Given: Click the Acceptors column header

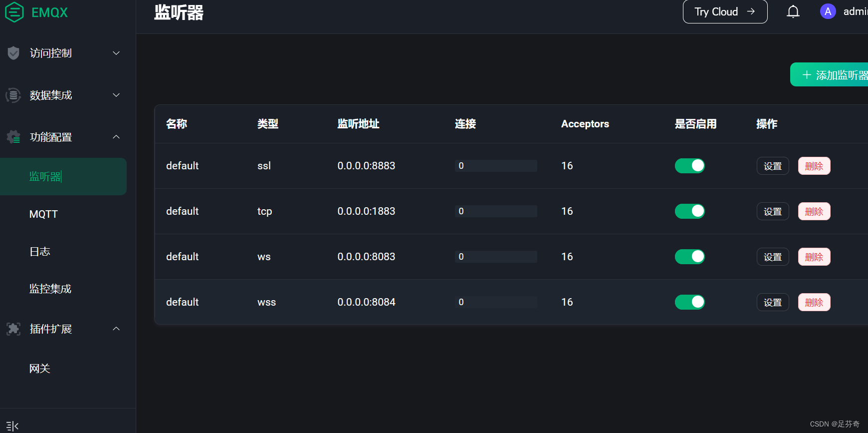Looking at the screenshot, I should click(x=585, y=124).
